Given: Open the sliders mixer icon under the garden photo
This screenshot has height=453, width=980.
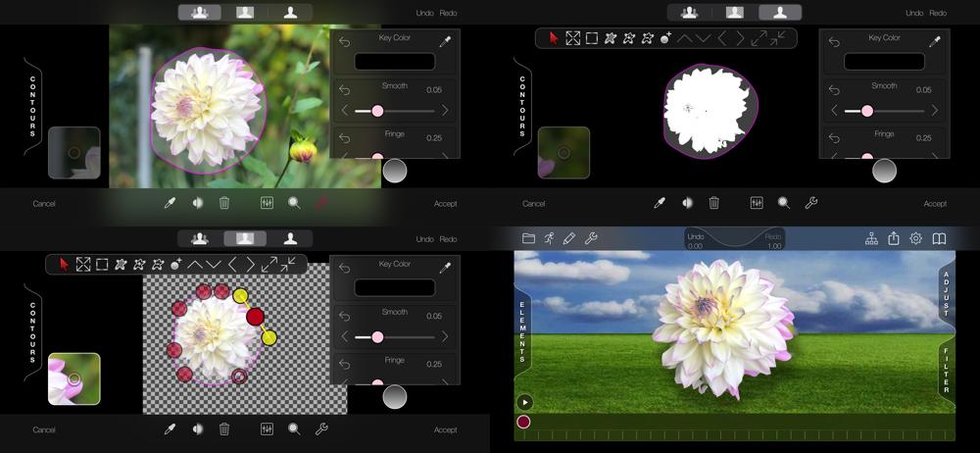Looking at the screenshot, I should point(267,203).
